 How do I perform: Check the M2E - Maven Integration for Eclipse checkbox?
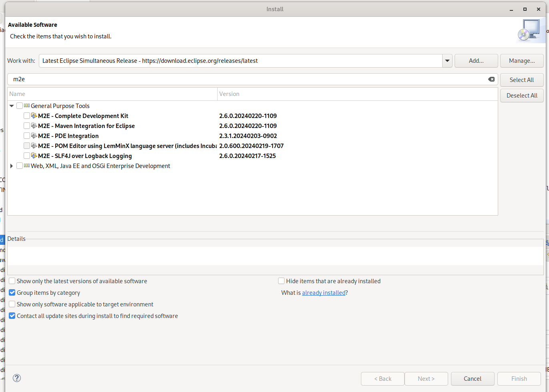pos(27,126)
